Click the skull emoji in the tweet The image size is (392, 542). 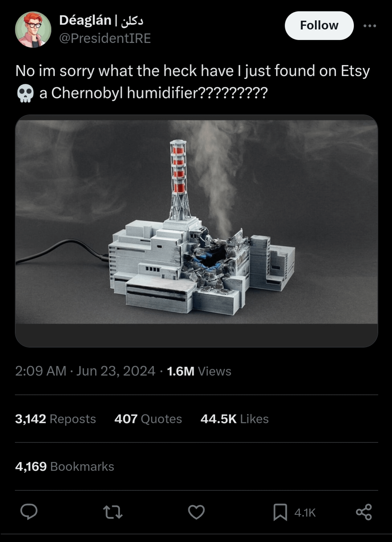coord(25,93)
